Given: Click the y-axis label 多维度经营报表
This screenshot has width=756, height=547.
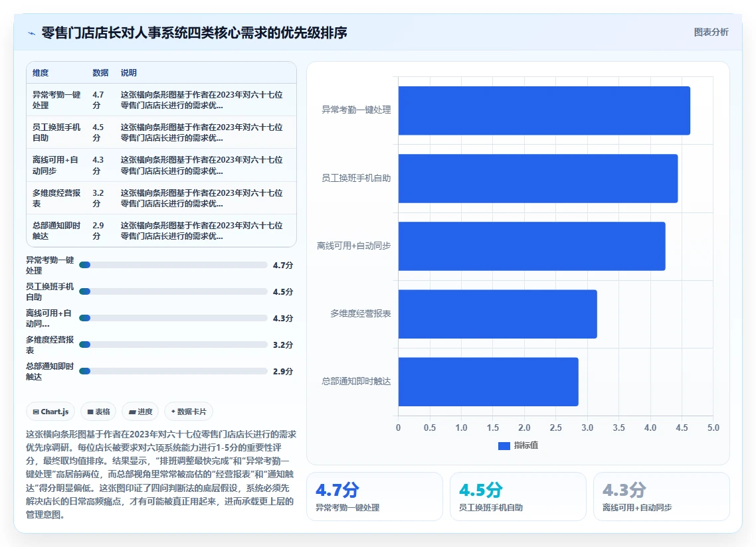Looking at the screenshot, I should [361, 314].
